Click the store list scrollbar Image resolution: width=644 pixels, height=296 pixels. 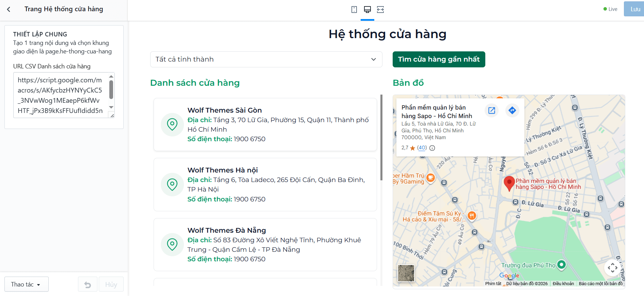tap(381, 137)
